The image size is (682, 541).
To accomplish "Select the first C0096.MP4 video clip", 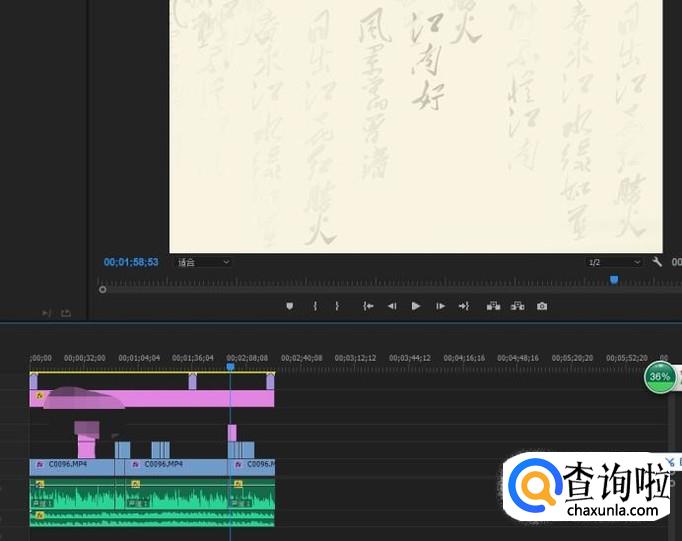I will (72, 467).
